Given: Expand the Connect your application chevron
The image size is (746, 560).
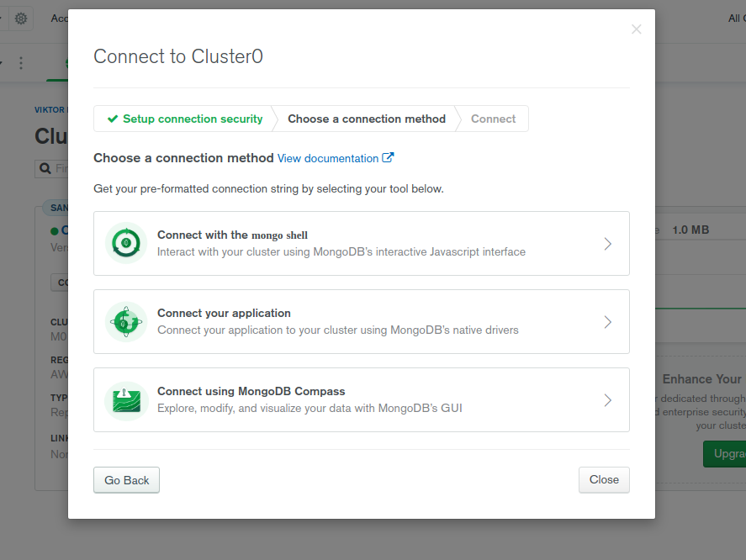Looking at the screenshot, I should coord(607,322).
